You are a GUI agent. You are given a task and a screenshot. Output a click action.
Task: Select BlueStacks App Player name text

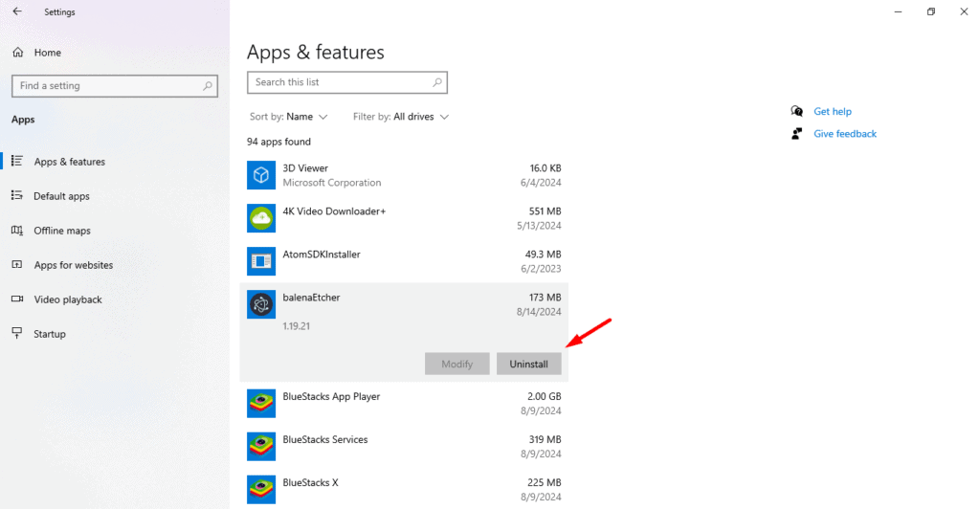coord(331,397)
